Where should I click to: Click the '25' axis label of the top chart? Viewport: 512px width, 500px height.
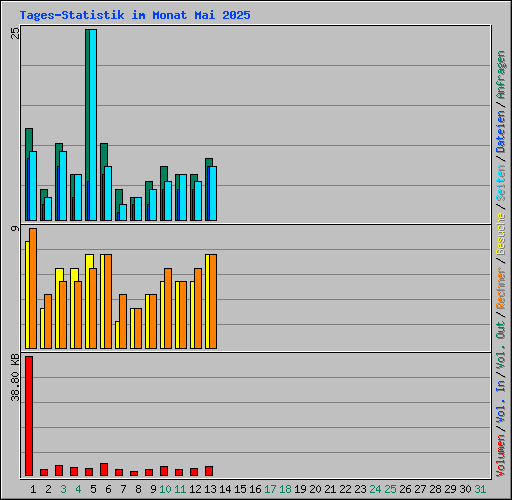(15, 33)
